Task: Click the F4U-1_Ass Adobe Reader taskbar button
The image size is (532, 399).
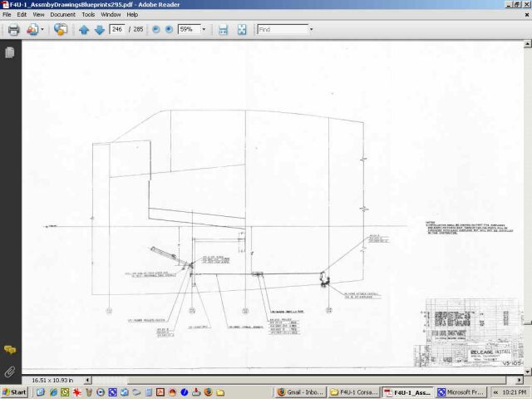Action: [x=407, y=392]
